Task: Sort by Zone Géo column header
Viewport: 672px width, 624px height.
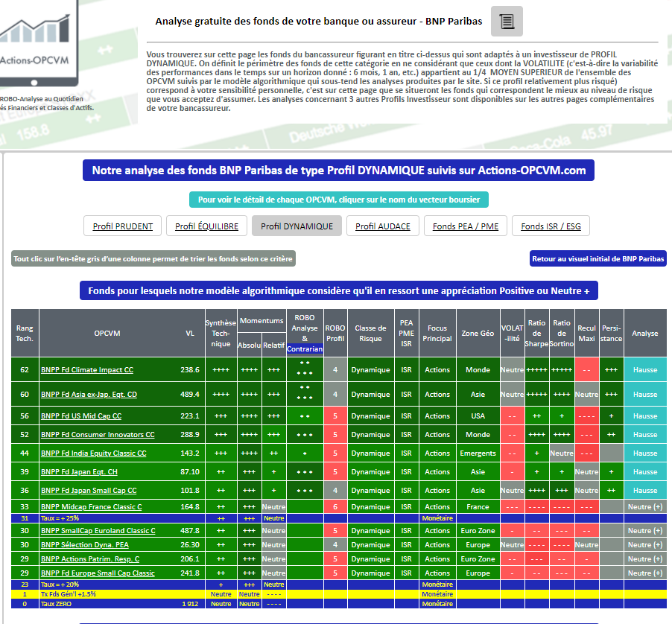Action: [x=478, y=333]
